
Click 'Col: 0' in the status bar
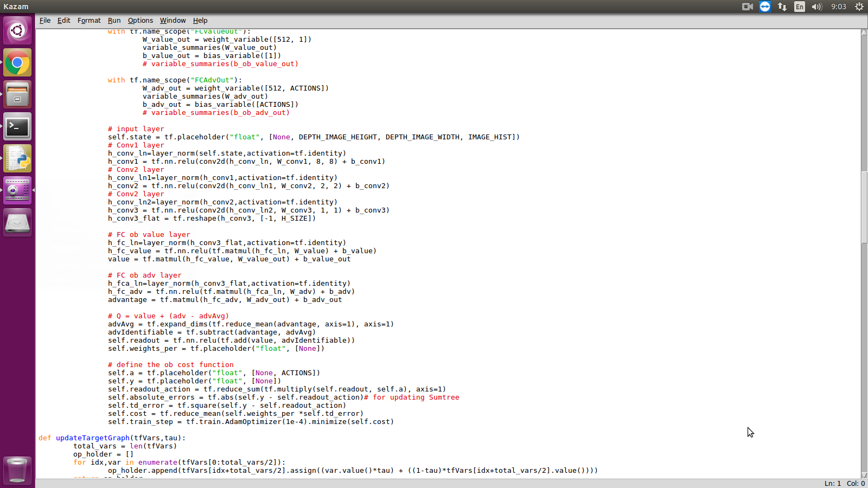point(856,483)
